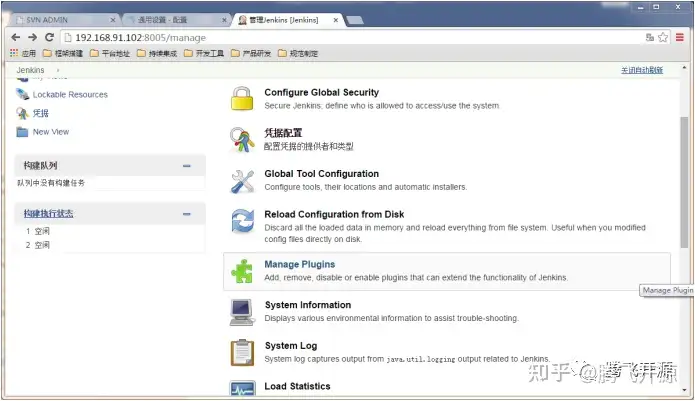
Task: Click the New View sidebar link
Action: (x=51, y=132)
